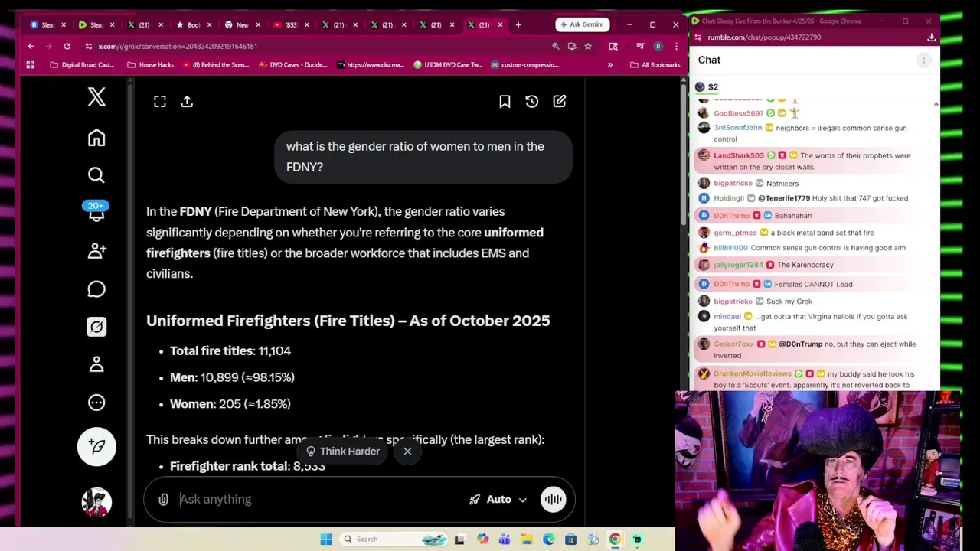Select the Grok icon in the sidebar
Image resolution: width=980 pixels, height=551 pixels.
coord(96,327)
